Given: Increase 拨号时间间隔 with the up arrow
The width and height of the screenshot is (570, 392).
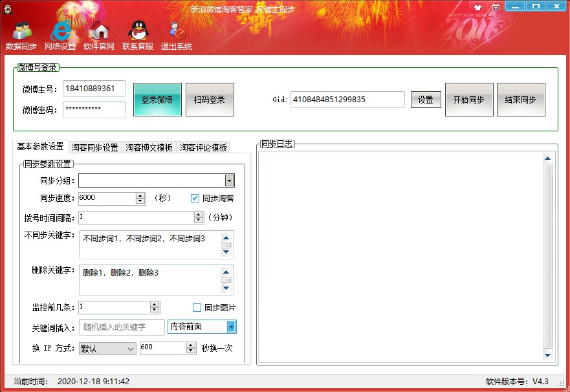Looking at the screenshot, I should click(199, 215).
